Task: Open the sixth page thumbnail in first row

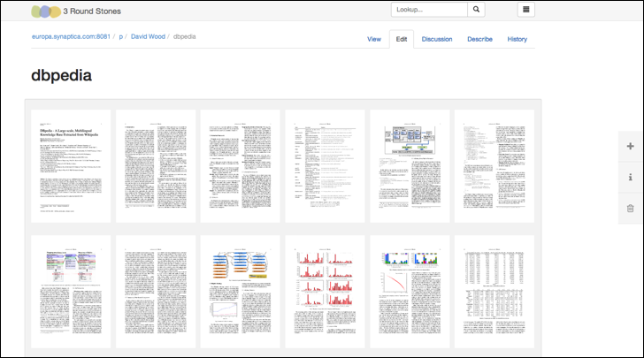Action: click(x=494, y=166)
